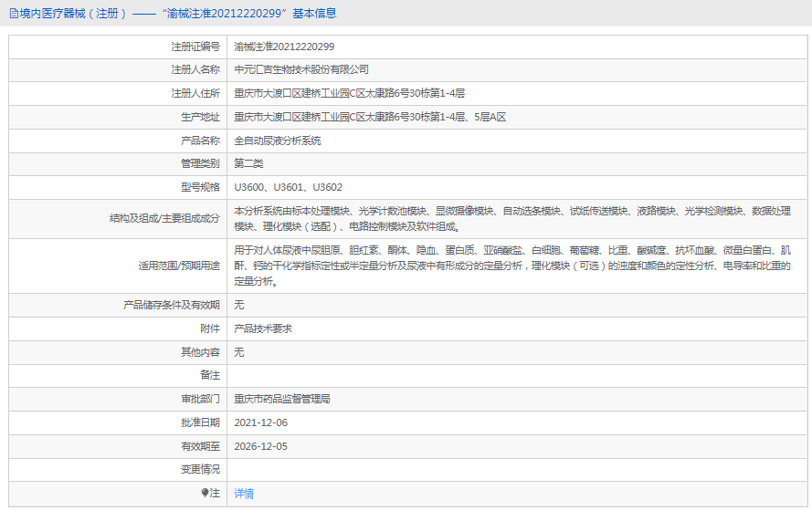
Task: Click attachment value 产品技术要求
Action: (x=263, y=328)
